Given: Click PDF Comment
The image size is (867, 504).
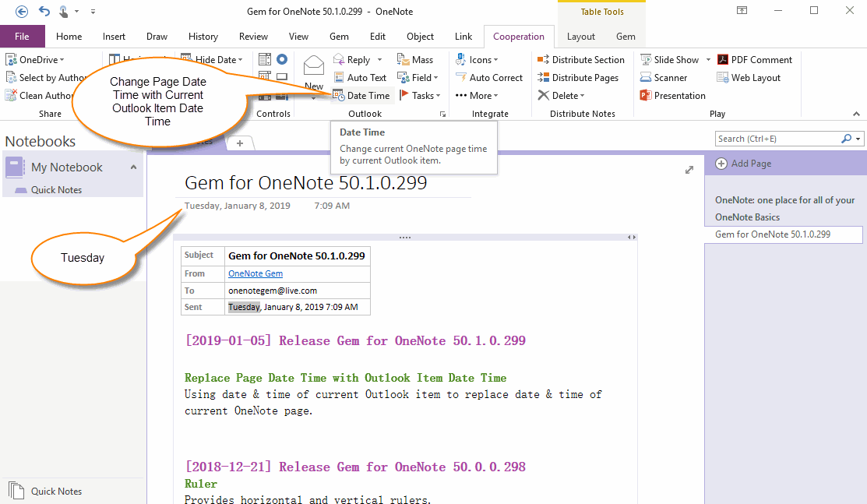Looking at the screenshot, I should (x=755, y=60).
